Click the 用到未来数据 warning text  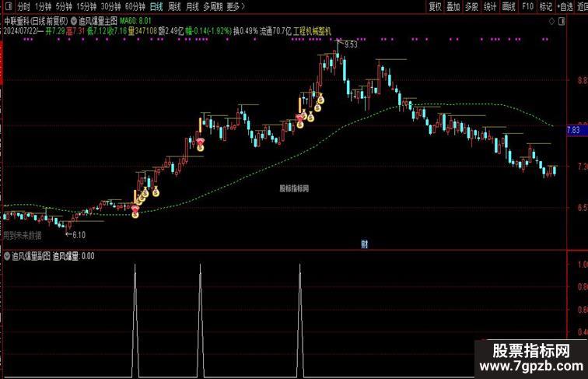click(x=23, y=236)
